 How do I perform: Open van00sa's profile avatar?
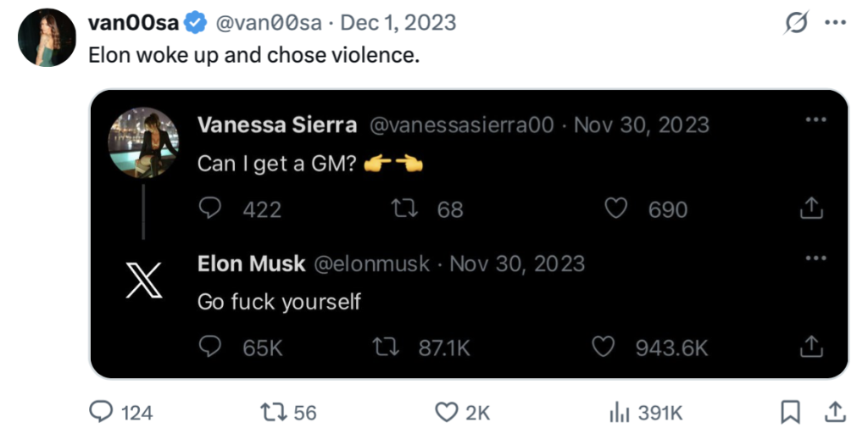(47, 37)
